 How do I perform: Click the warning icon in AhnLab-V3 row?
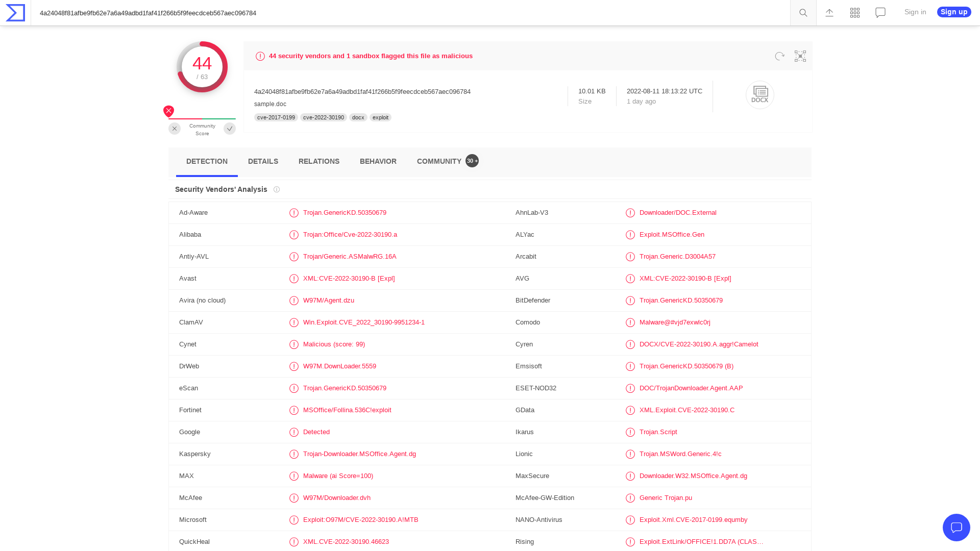(x=630, y=213)
